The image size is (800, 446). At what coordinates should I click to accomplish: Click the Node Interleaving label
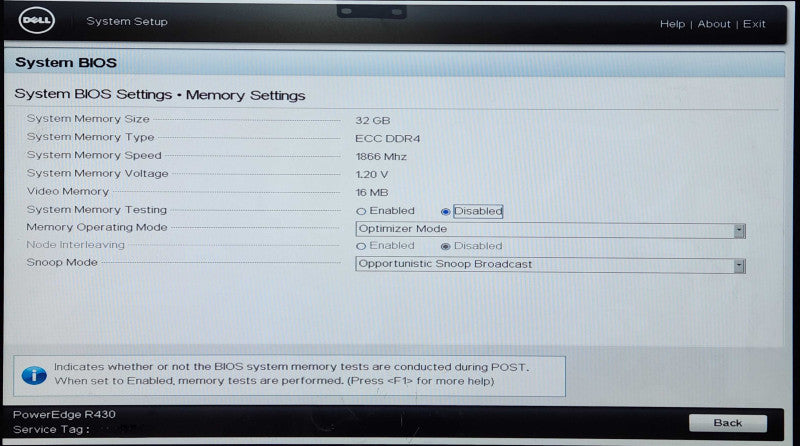tap(76, 245)
